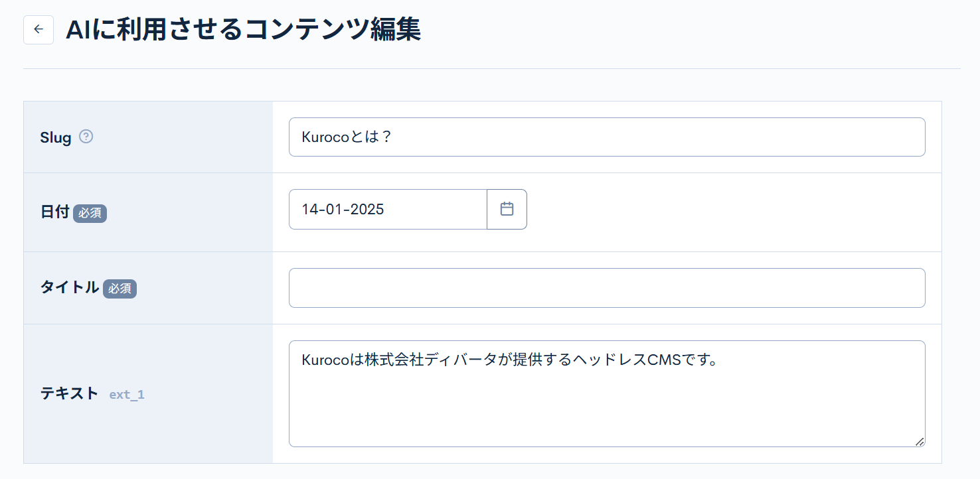The width and height of the screenshot is (980, 479).
Task: Select the Slug input containing Kurocoとは？
Action: 607,137
